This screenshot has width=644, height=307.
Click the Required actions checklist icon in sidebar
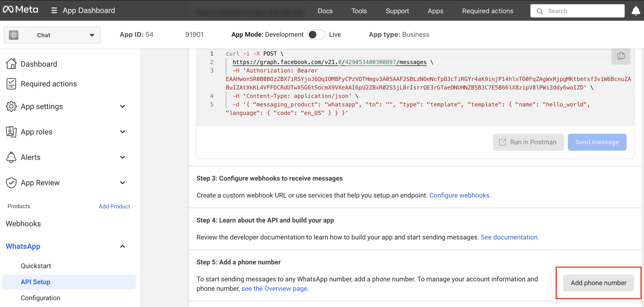11,84
